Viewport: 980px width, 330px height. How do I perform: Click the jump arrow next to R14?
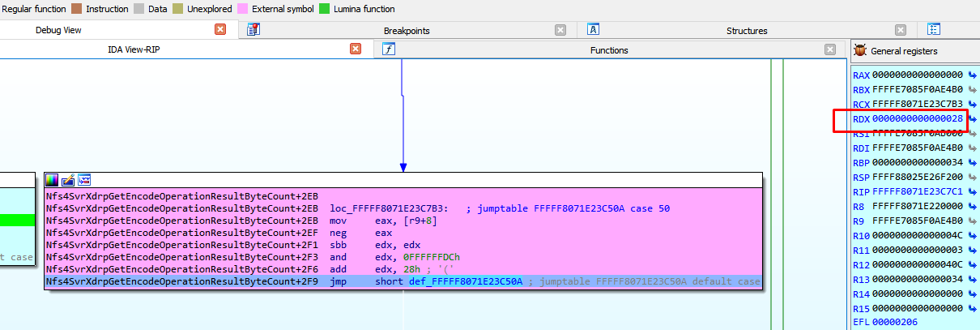pyautogui.click(x=973, y=294)
